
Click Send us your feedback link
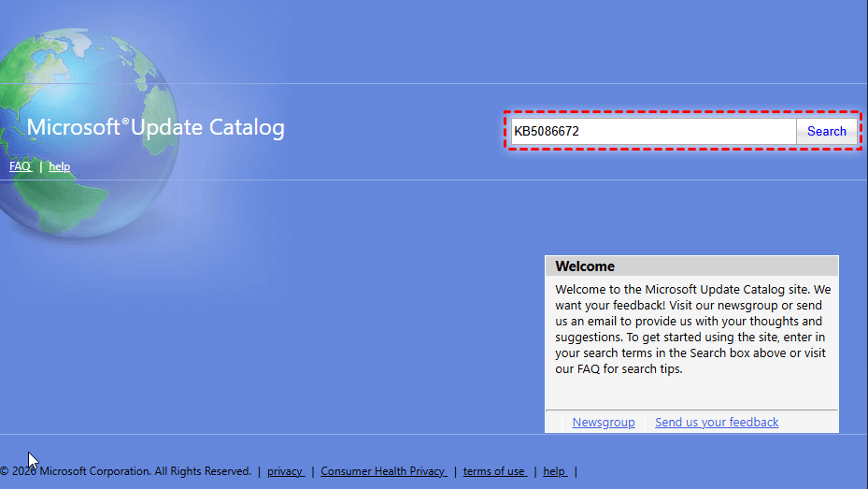point(717,422)
